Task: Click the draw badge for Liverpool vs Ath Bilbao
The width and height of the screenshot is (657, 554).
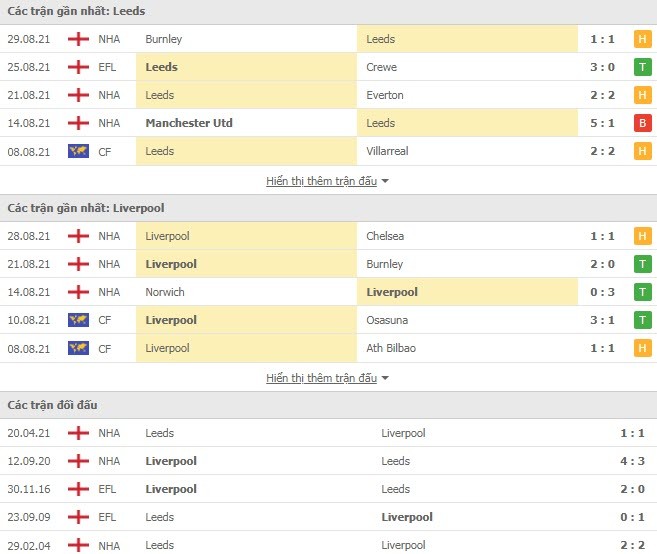Action: pos(642,348)
